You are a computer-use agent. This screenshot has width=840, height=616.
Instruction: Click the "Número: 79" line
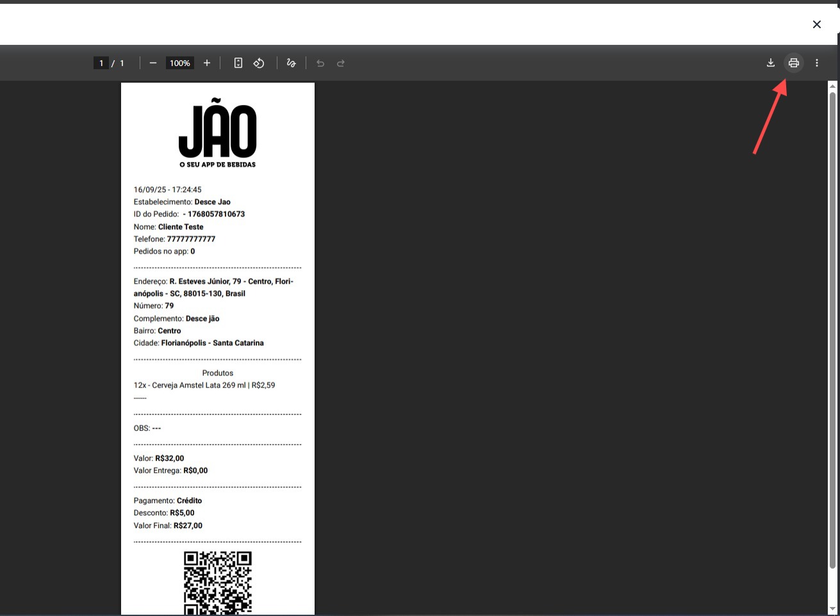tap(154, 305)
